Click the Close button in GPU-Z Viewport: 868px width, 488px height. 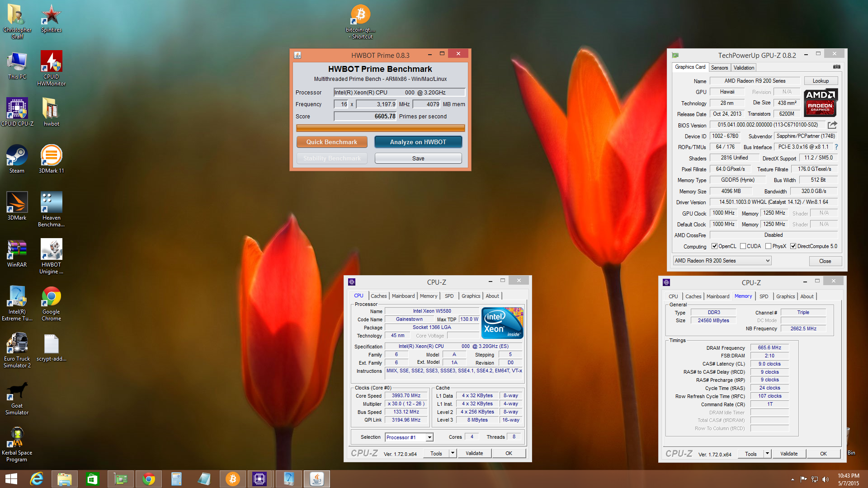(x=825, y=261)
